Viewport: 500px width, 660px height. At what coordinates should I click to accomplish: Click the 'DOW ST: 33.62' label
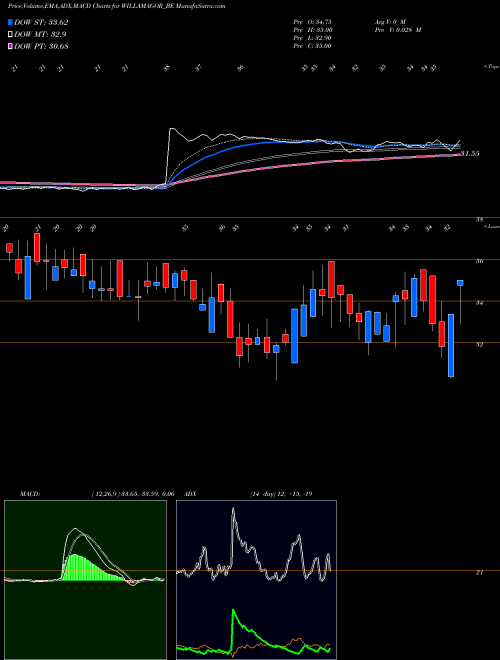(41, 22)
